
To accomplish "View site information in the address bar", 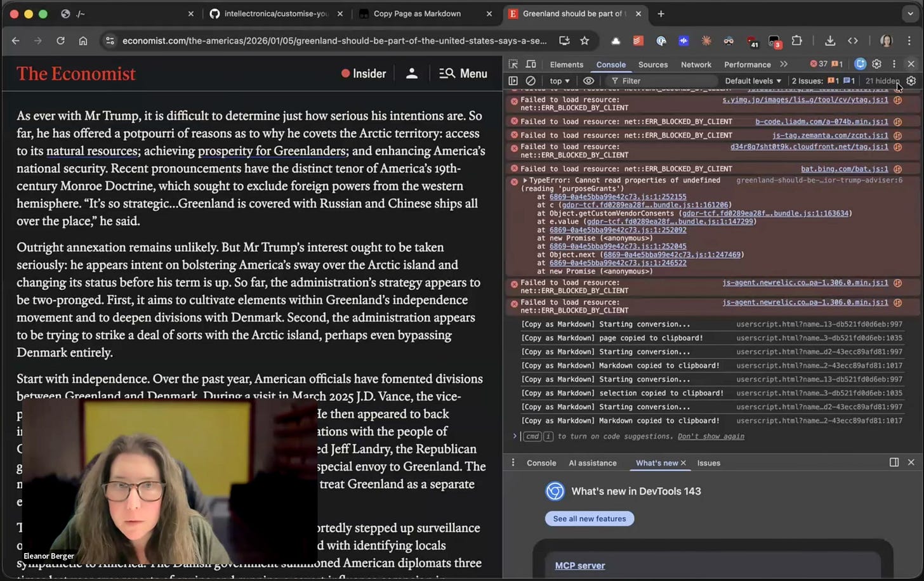I will point(110,41).
